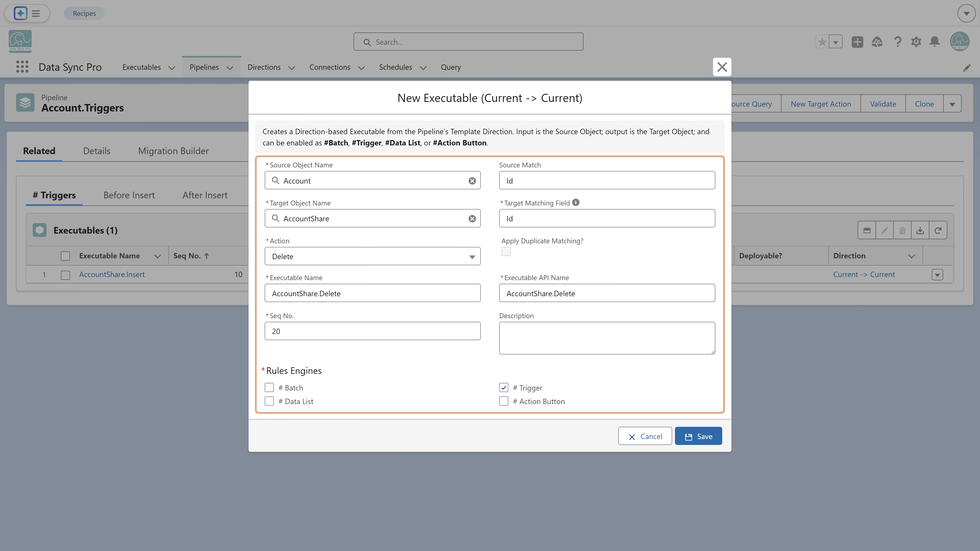Open the Query nav tab

(451, 67)
